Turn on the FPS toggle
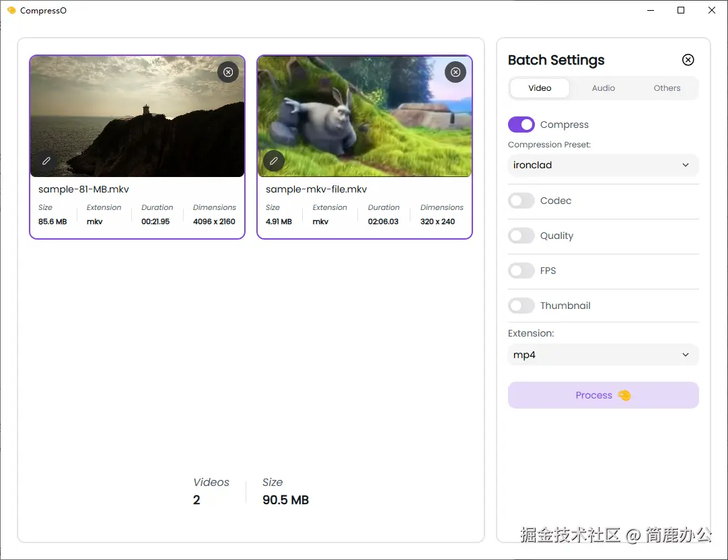 (x=521, y=271)
